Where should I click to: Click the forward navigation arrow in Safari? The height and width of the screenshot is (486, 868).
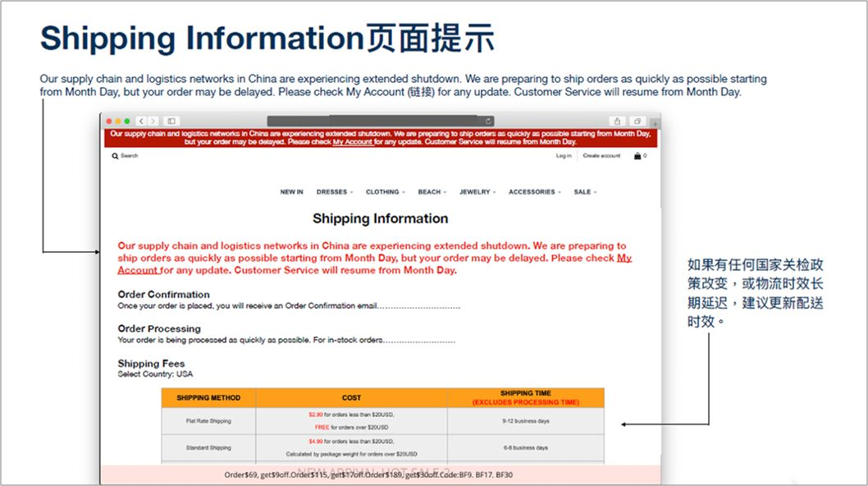pyautogui.click(x=153, y=120)
